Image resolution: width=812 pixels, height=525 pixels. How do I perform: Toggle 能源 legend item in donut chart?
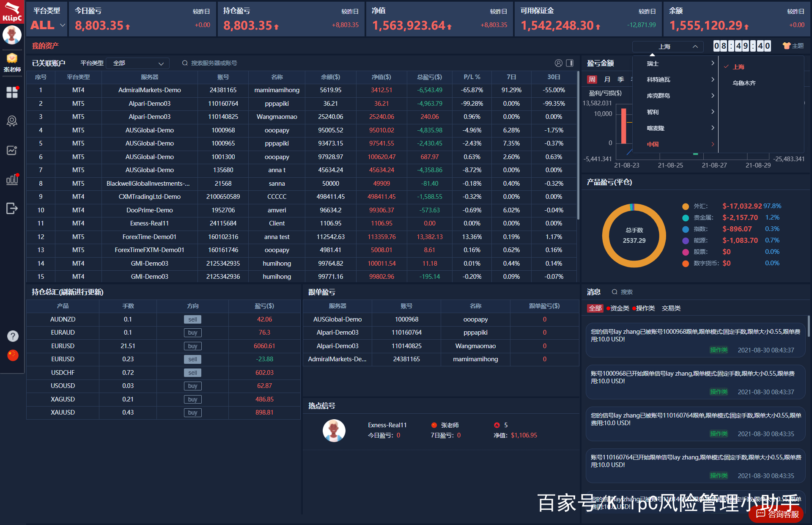[695, 241]
